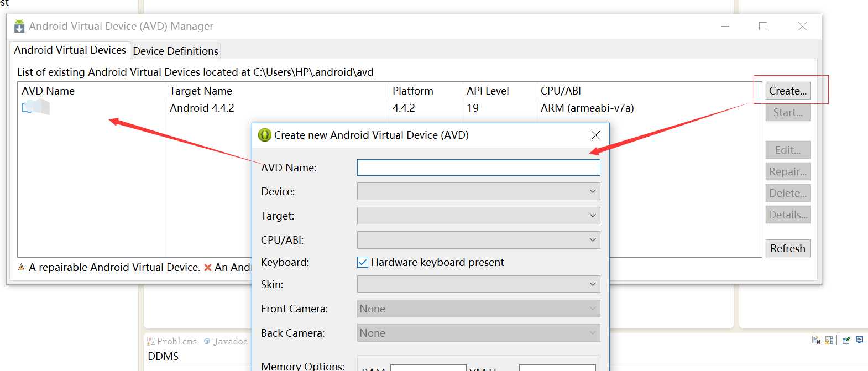This screenshot has height=371, width=868.
Task: Click the AVD Manager title bar icon
Action: click(x=19, y=26)
